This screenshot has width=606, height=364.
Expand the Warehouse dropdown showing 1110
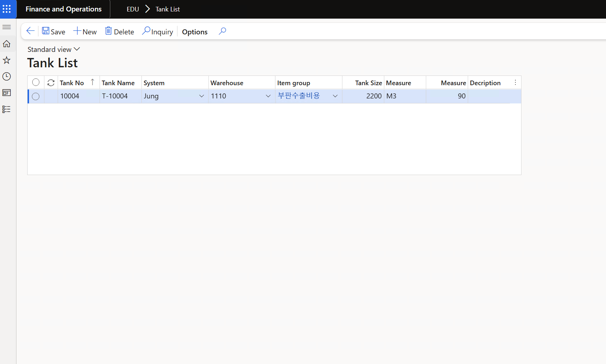(x=268, y=96)
